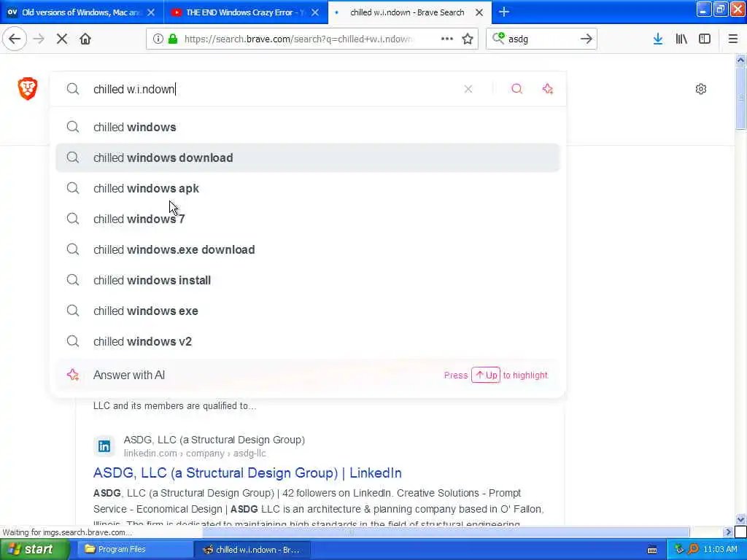Stop loading the page with X button
The height and width of the screenshot is (560, 747).
click(x=62, y=39)
